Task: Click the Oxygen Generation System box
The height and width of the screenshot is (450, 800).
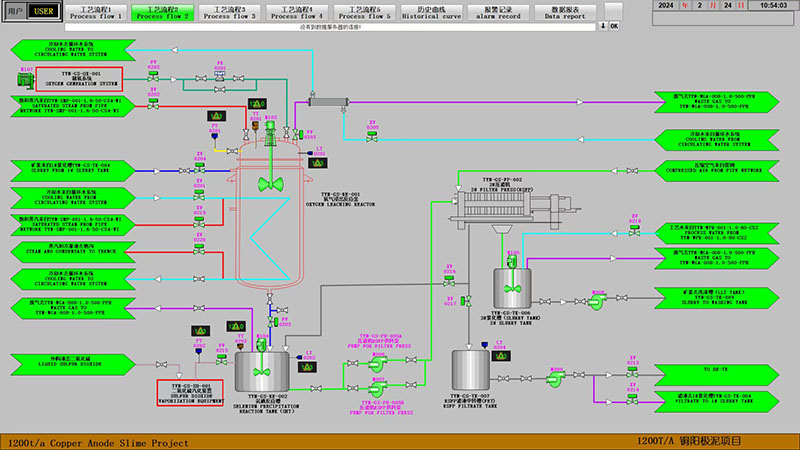Action: [79, 79]
